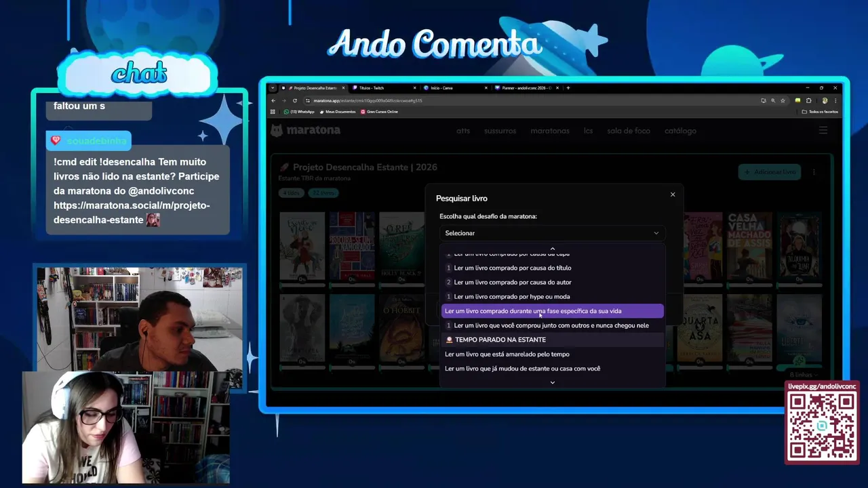
Task: Open the Todos os favoritos folder
Action: coord(820,112)
